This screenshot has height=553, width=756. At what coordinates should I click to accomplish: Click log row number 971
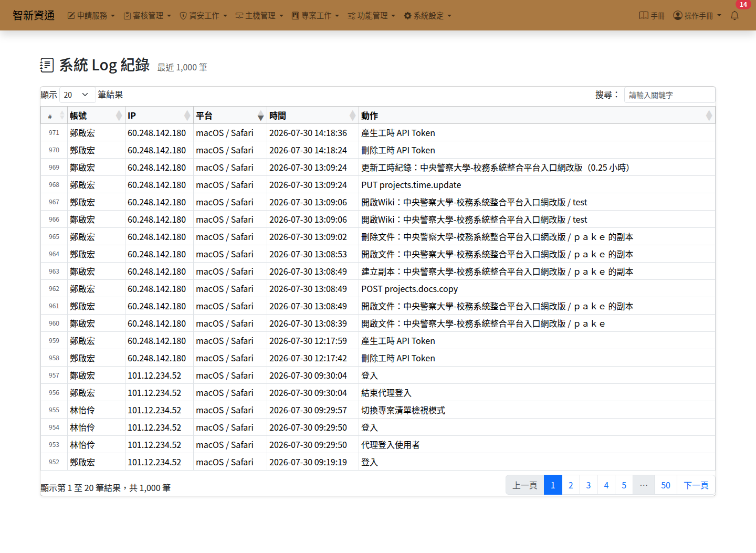[54, 133]
